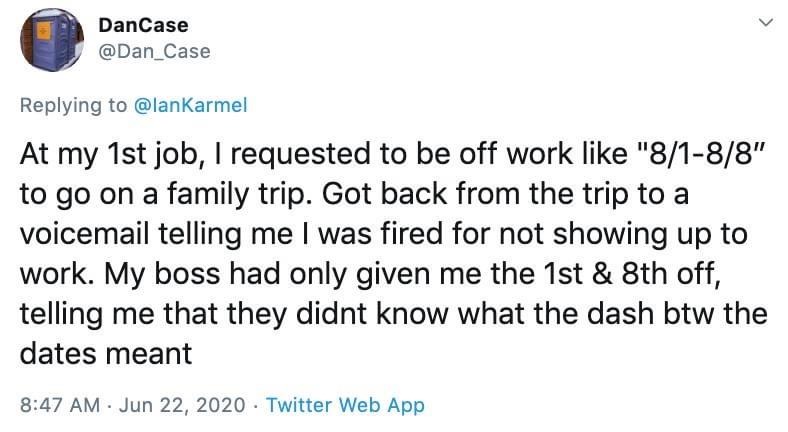Click the phrase 'telling me that they didnt know'

234,314
